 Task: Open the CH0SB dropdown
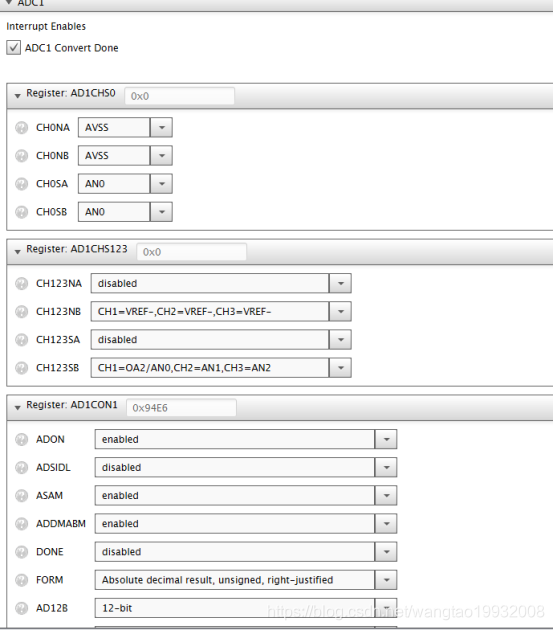[125, 212]
